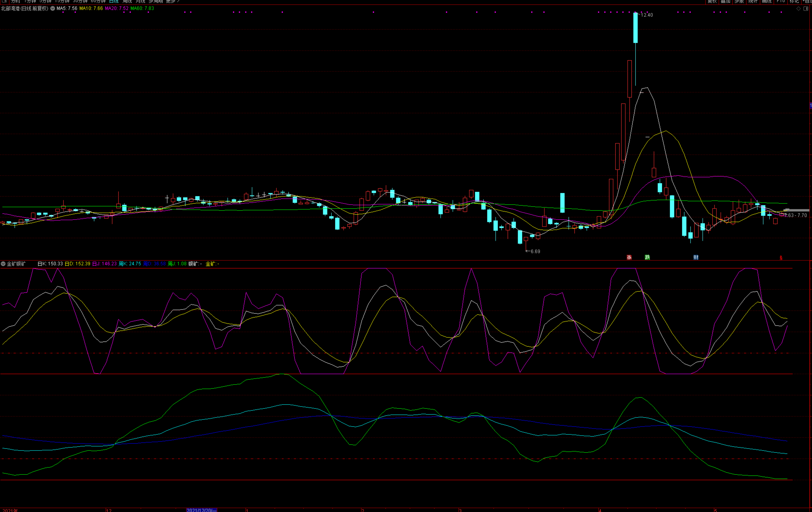Click the 日D: 152.39 value
Viewport: 812px width, 512px height.
pos(78,263)
